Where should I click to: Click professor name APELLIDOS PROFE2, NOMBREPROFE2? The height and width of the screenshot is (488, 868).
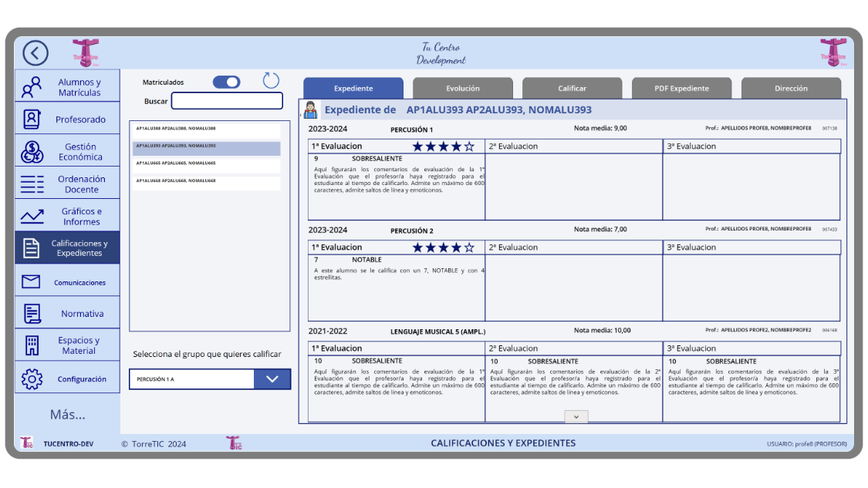tap(765, 330)
